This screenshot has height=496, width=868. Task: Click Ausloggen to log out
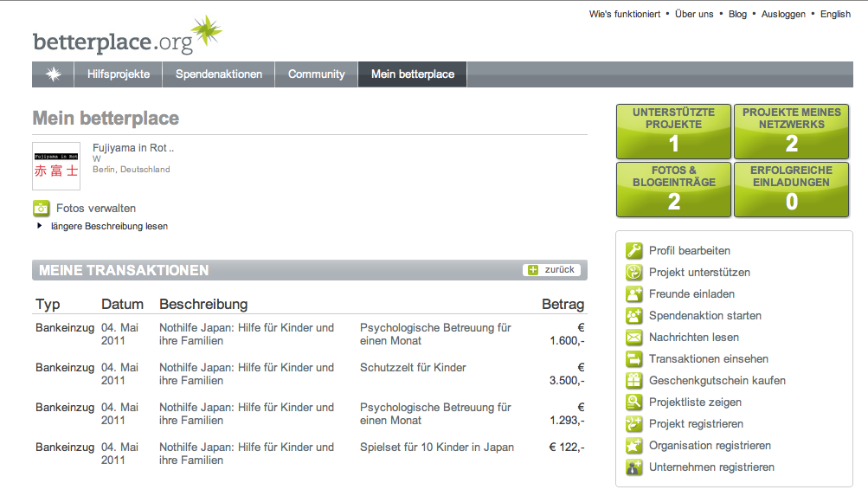pos(783,15)
